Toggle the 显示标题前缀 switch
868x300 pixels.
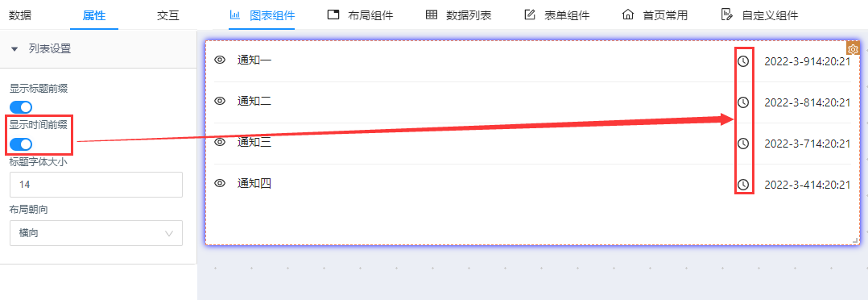coord(21,107)
